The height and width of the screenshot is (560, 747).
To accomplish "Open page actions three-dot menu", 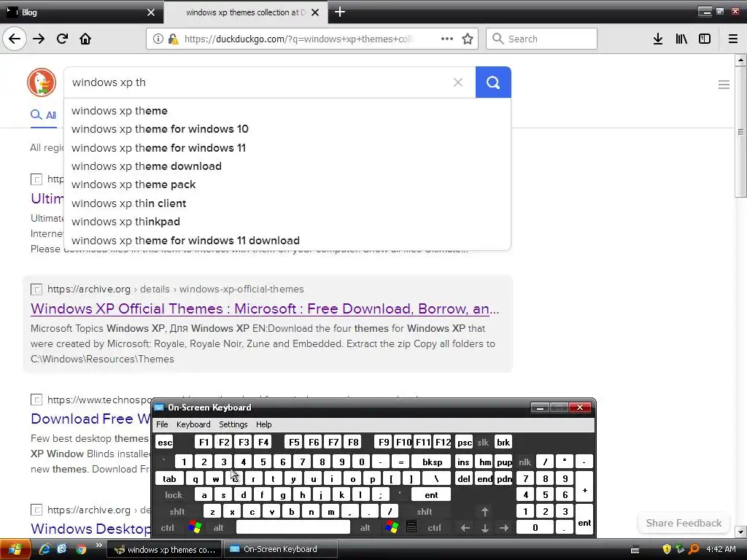I will pyautogui.click(x=447, y=39).
